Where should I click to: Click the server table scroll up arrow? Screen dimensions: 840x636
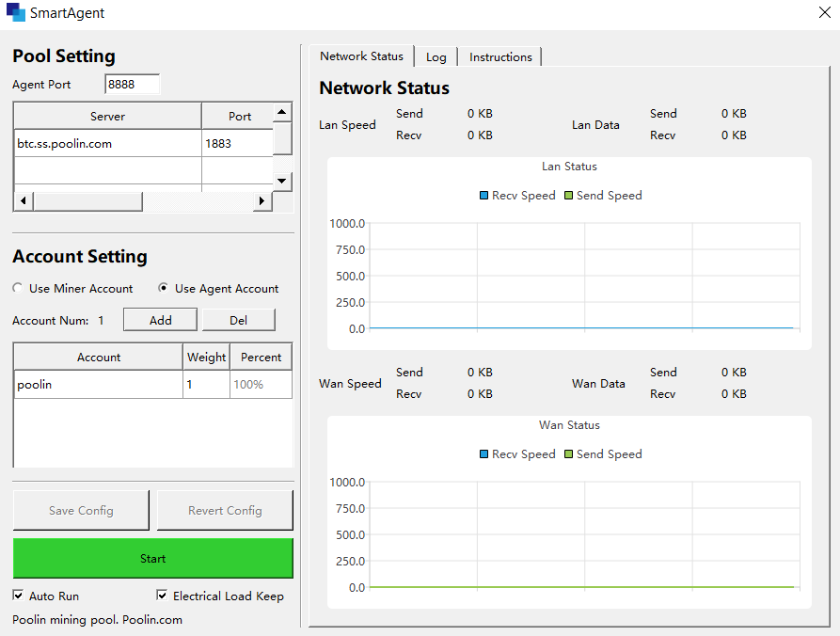click(282, 112)
